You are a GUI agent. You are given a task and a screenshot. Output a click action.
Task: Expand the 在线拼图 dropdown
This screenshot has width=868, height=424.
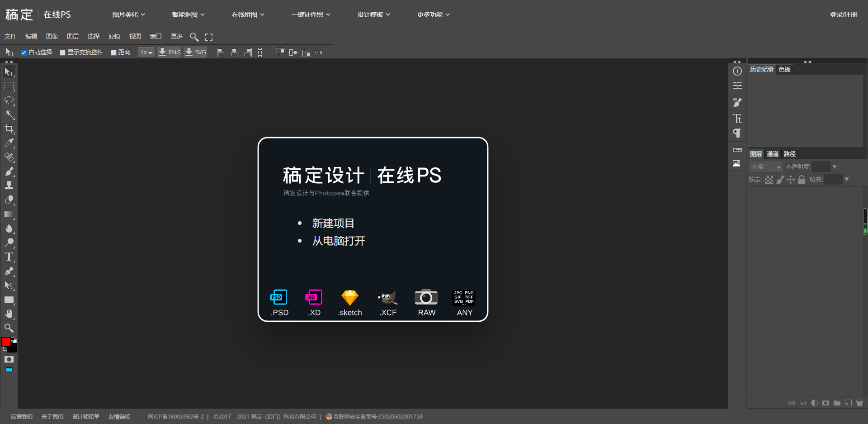click(248, 14)
